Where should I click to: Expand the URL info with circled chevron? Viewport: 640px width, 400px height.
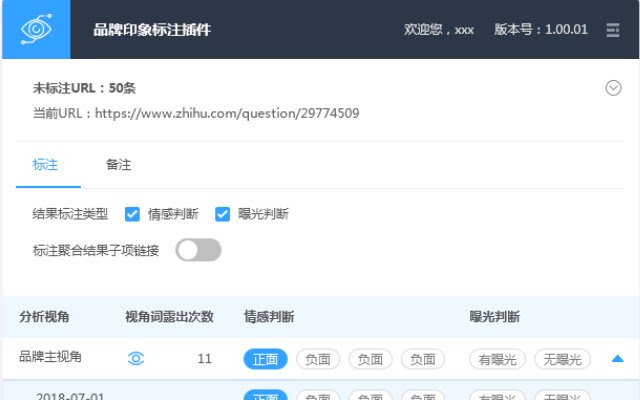pos(613,88)
